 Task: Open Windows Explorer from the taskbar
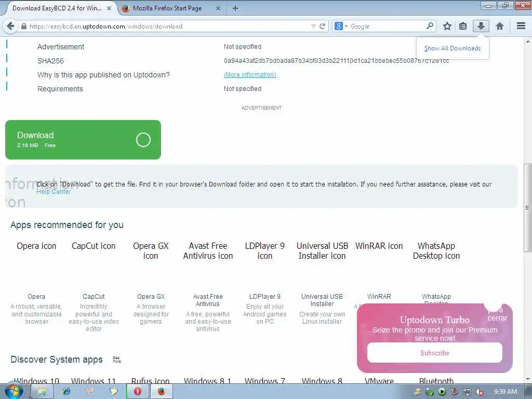tap(42, 392)
